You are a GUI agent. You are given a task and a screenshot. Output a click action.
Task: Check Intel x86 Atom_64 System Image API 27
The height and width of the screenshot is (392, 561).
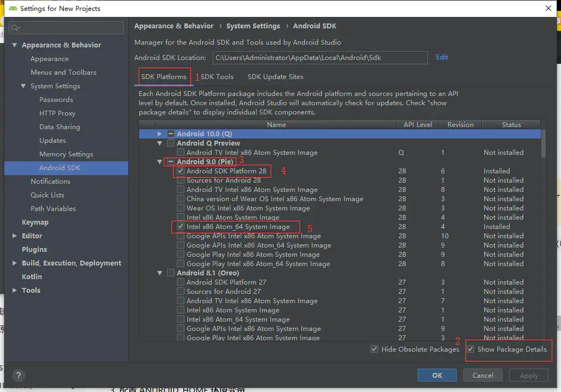181,319
